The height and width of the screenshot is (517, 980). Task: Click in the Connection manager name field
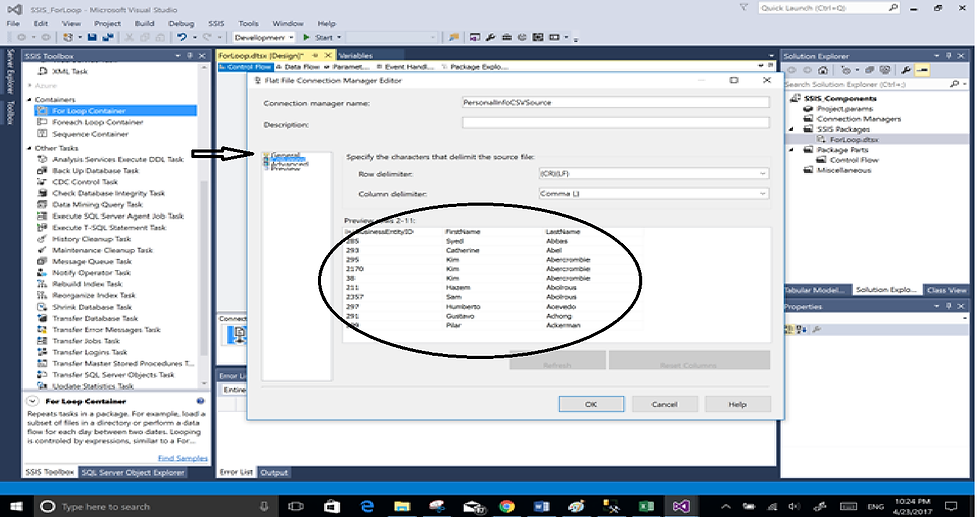click(x=616, y=103)
